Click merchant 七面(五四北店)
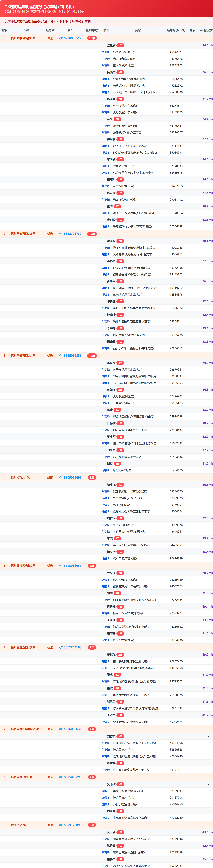The width and height of the screenshot is (213, 868). coord(122,505)
